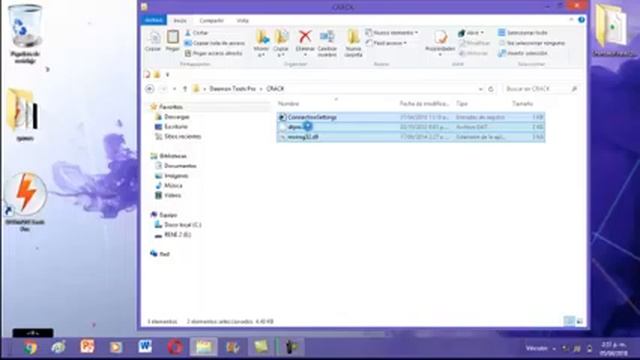Collapse the ribbon with the chevron
This screenshot has width=640, height=360.
[x=571, y=20]
